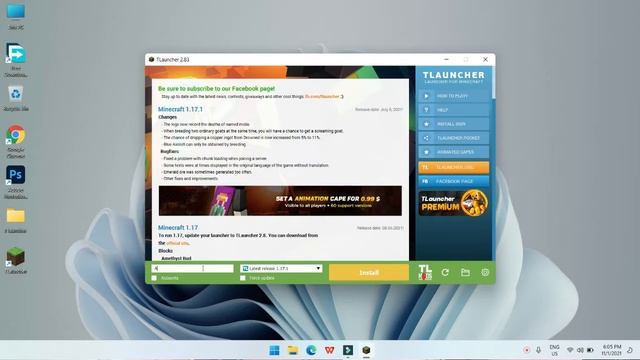The width and height of the screenshot is (640, 360).
Task: Click the official site link under Minecraft 1.17
Action: (x=178, y=243)
